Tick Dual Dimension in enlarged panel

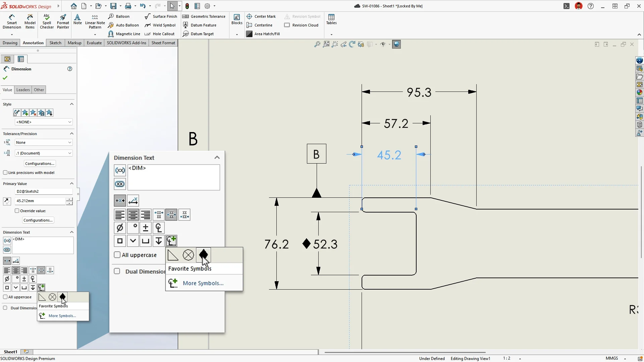pyautogui.click(x=117, y=271)
